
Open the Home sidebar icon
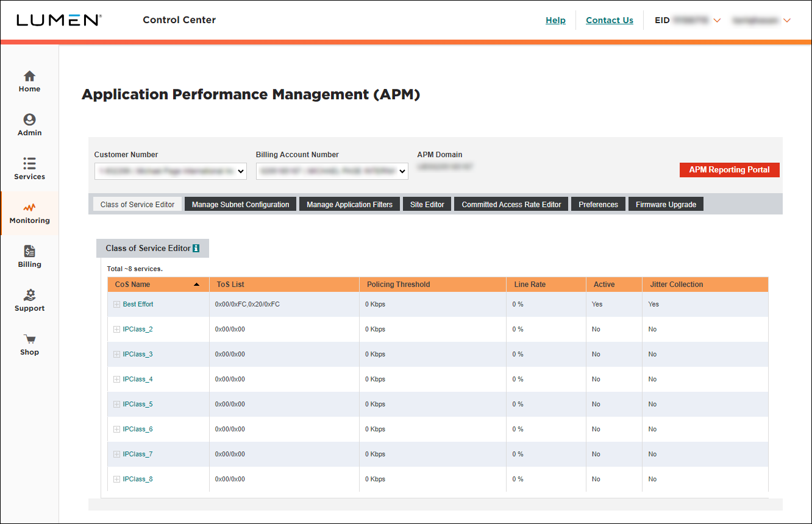[x=29, y=76]
